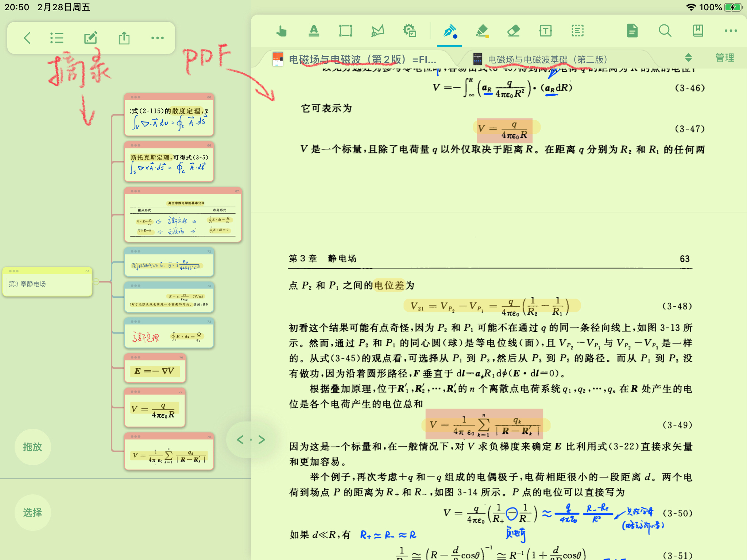Enable the hand gesture tool

282,31
